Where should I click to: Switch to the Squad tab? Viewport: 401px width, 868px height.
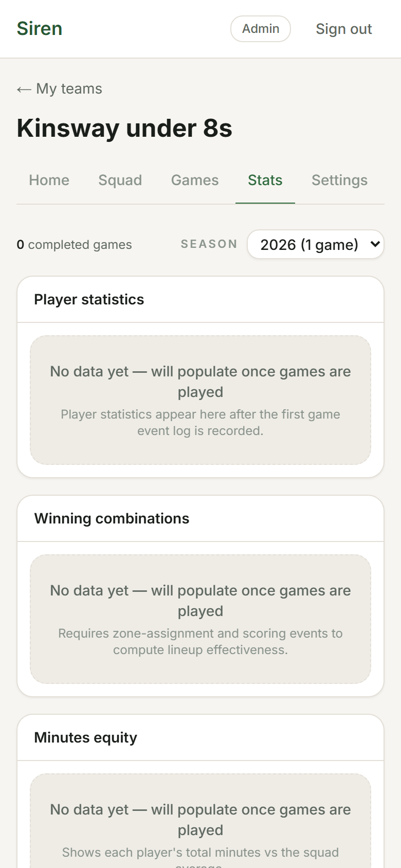click(120, 180)
